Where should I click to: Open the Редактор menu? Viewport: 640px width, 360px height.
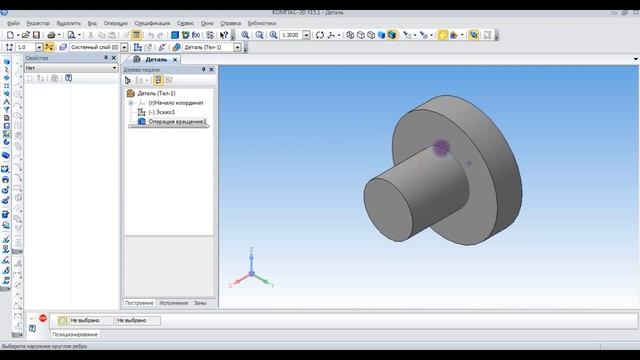pyautogui.click(x=38, y=23)
